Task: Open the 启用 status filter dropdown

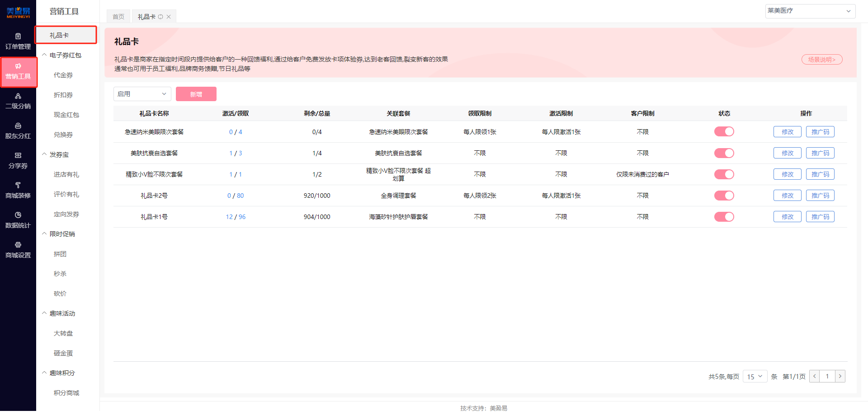Action: click(142, 93)
